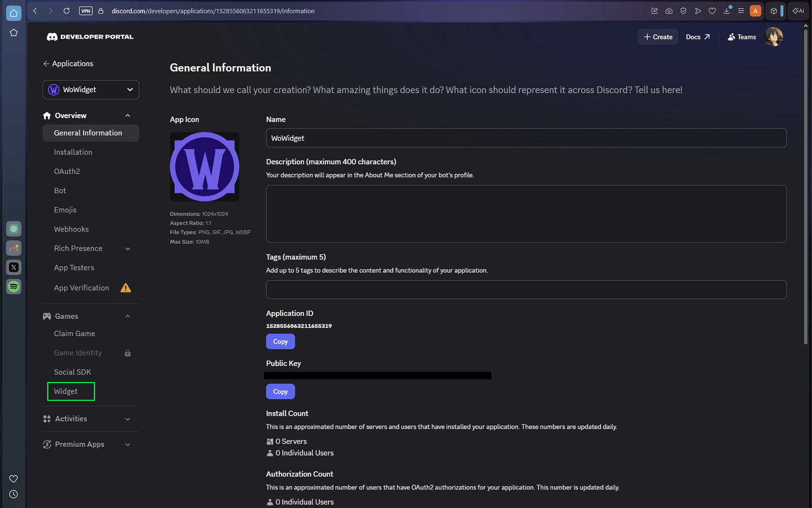
Task: Click into the Name input field
Action: [526, 138]
